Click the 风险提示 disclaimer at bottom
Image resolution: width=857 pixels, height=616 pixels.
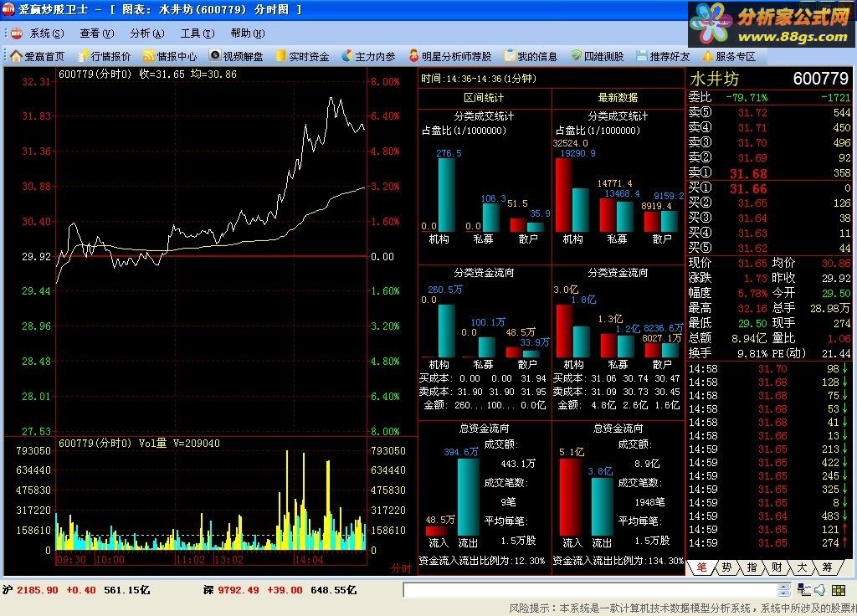683,608
